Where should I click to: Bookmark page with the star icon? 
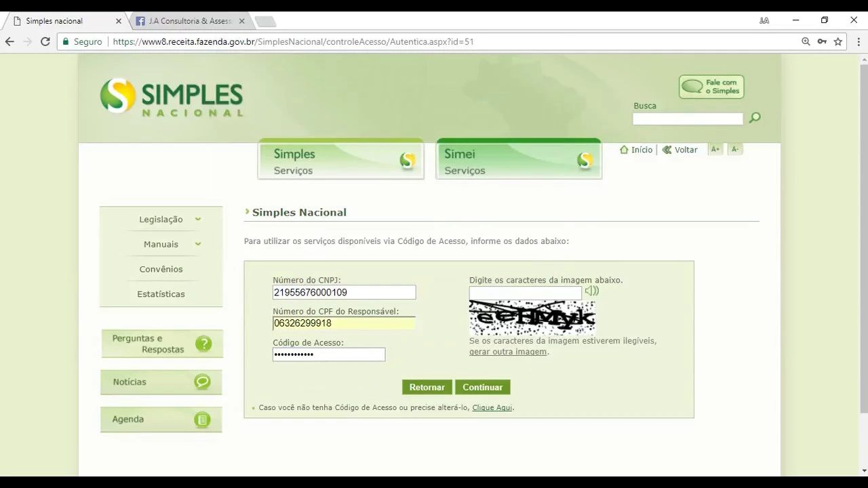838,41
